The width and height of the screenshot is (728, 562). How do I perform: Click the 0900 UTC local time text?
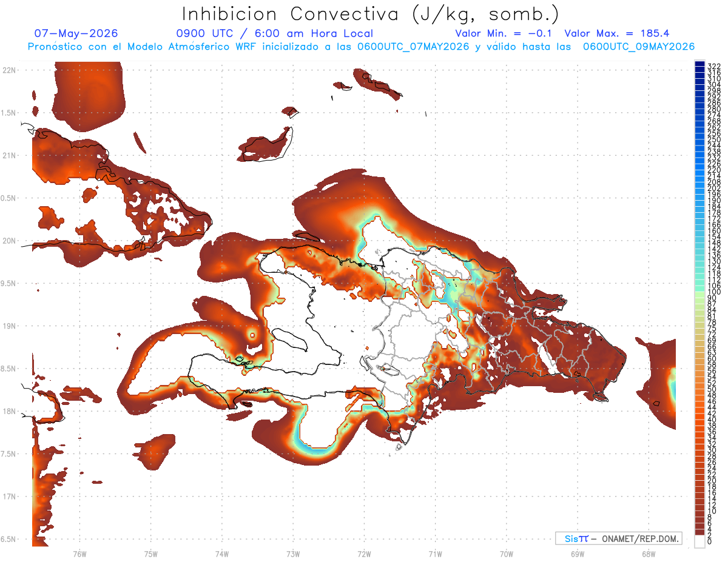click(x=275, y=33)
